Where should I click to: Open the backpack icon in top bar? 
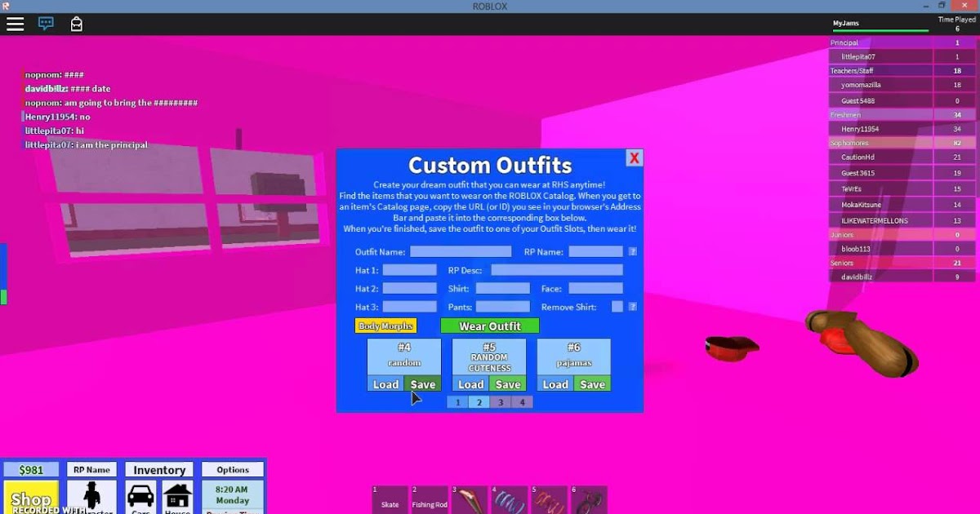(x=76, y=24)
